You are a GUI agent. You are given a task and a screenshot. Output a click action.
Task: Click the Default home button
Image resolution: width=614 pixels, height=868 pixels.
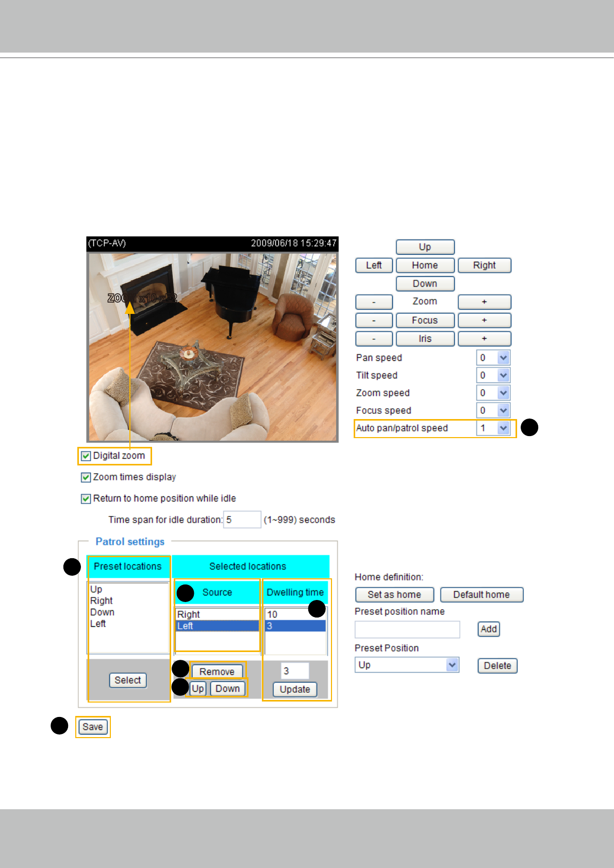point(482,595)
